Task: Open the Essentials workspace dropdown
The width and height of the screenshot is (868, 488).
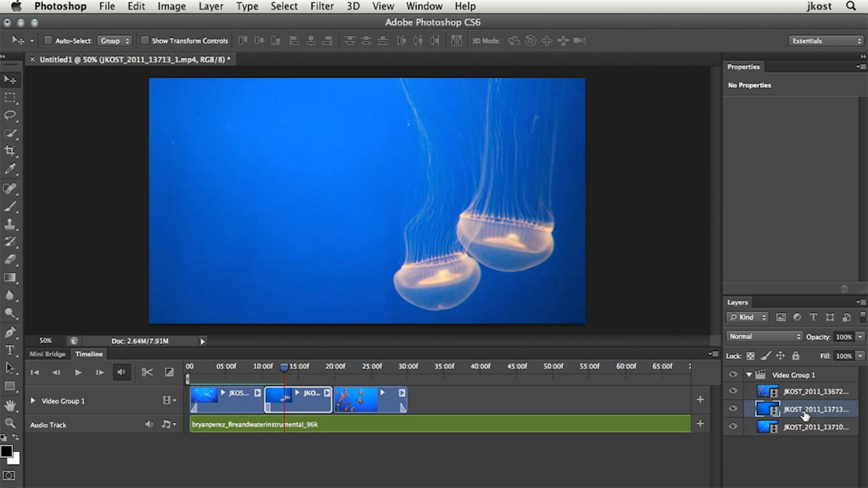Action: pyautogui.click(x=825, y=41)
